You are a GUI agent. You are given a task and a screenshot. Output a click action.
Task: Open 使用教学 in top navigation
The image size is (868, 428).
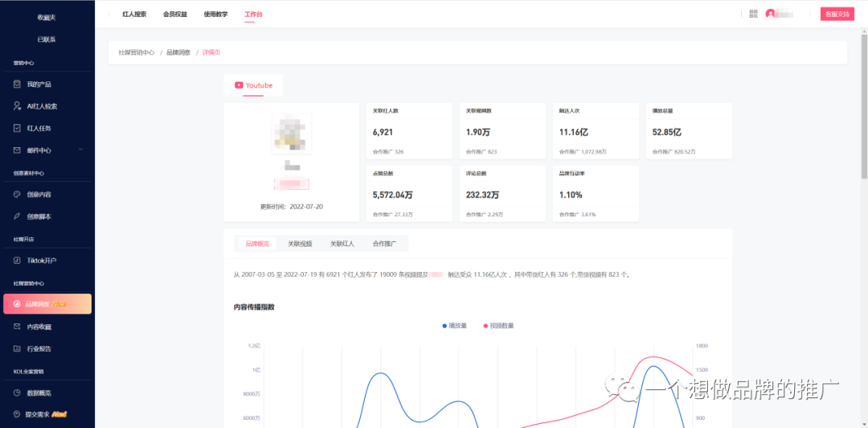[x=215, y=14]
